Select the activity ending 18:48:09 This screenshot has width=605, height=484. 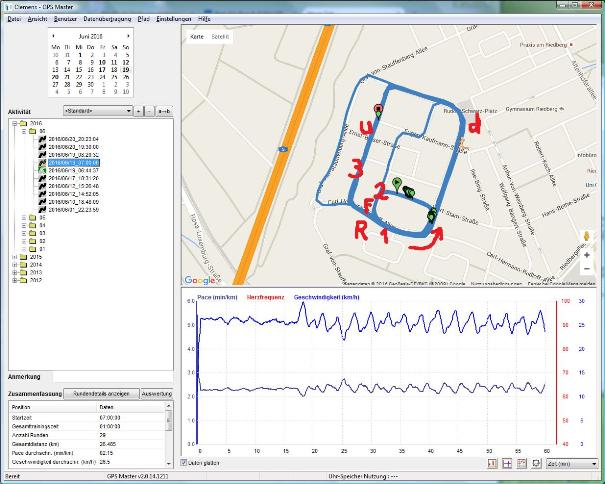click(73, 202)
